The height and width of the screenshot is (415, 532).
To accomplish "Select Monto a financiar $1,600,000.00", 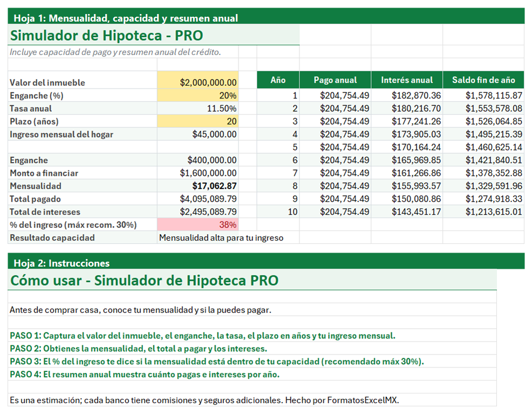I will [198, 173].
